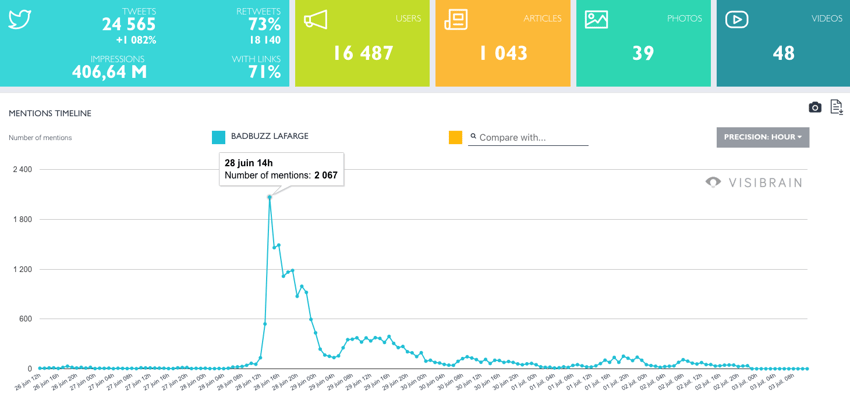The image size is (850, 397).
Task: Click the 24 565 tweets count
Action: (129, 24)
